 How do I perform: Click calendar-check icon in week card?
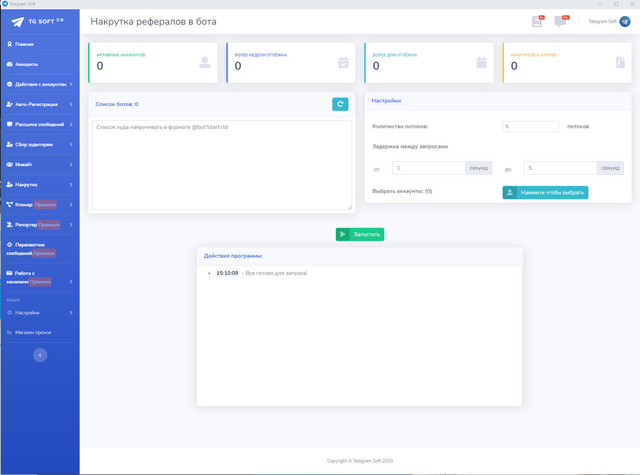(x=343, y=62)
